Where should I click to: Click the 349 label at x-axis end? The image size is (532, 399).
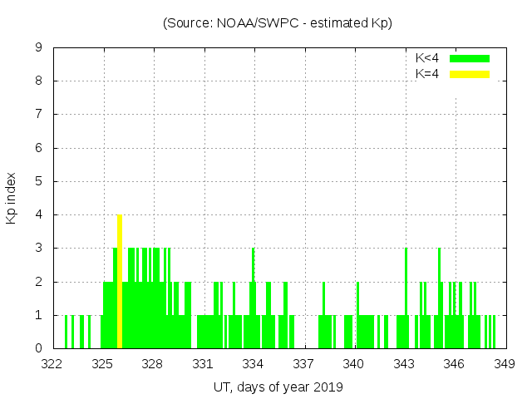tap(505, 363)
